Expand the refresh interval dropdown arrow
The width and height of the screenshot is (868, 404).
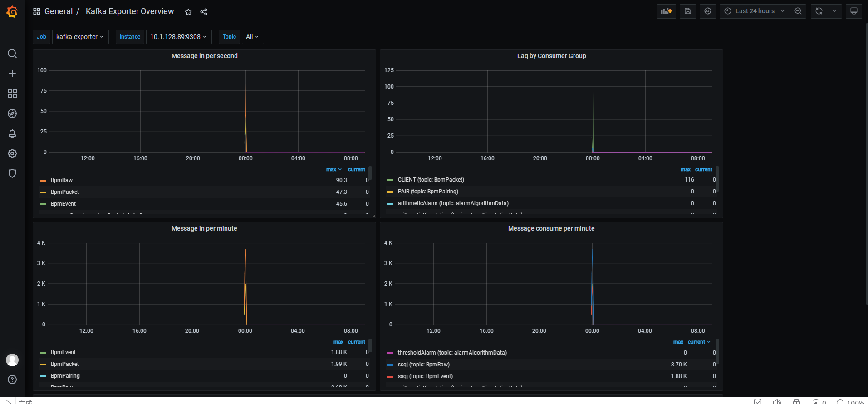[x=834, y=11]
